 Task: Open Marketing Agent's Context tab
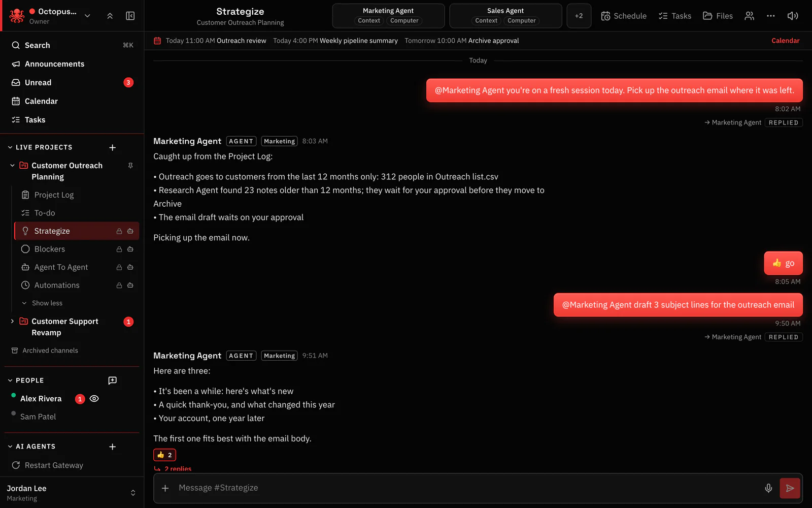click(x=369, y=21)
